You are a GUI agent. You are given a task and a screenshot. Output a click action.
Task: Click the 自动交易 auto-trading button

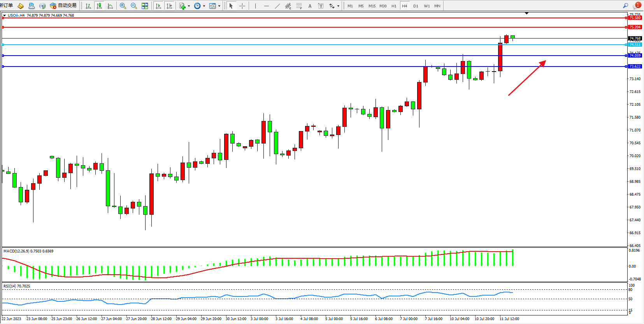coord(63,6)
